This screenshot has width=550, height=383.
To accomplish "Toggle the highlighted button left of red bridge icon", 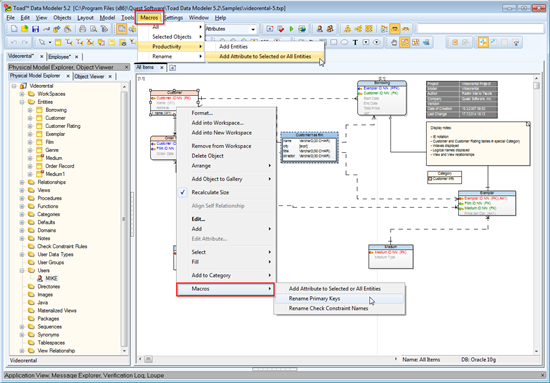I will [395, 29].
